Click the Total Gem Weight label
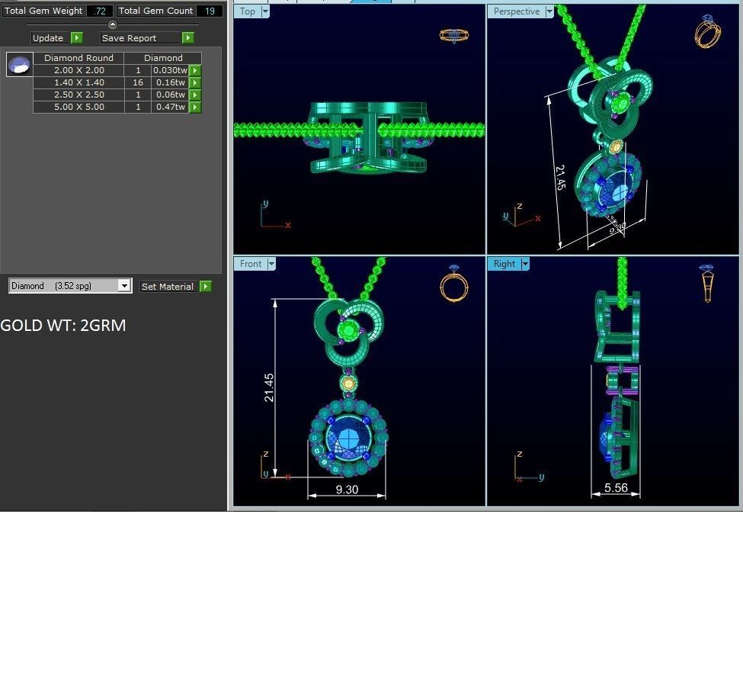743x700 pixels. [43, 11]
